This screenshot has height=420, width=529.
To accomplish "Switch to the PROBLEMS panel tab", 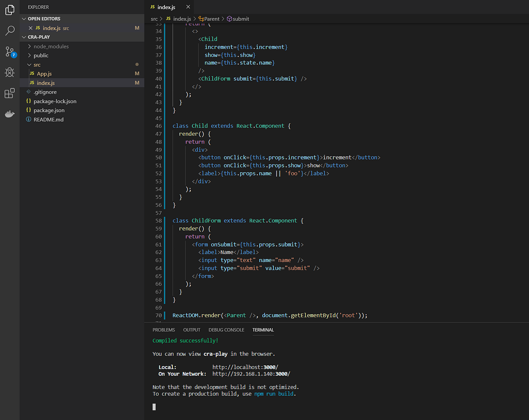I will click(164, 330).
